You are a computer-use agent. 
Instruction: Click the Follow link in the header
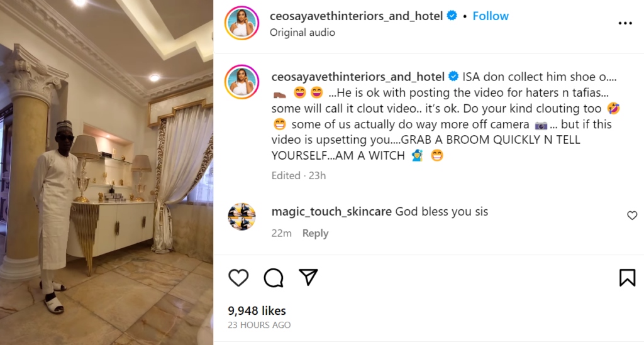489,16
